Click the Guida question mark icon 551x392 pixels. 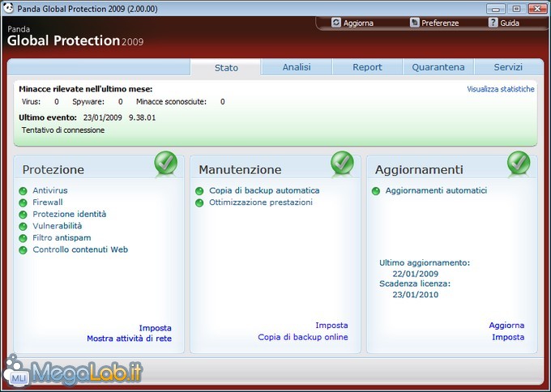point(493,23)
